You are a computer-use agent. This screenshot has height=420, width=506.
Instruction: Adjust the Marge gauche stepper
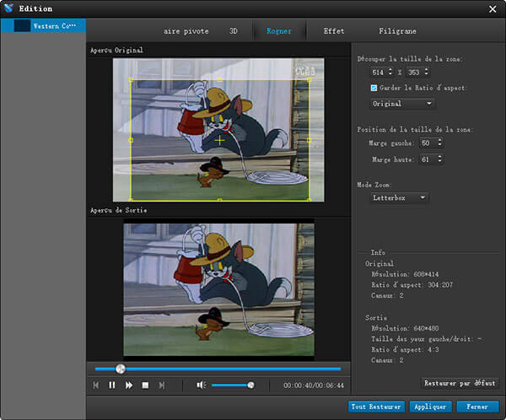click(440, 143)
